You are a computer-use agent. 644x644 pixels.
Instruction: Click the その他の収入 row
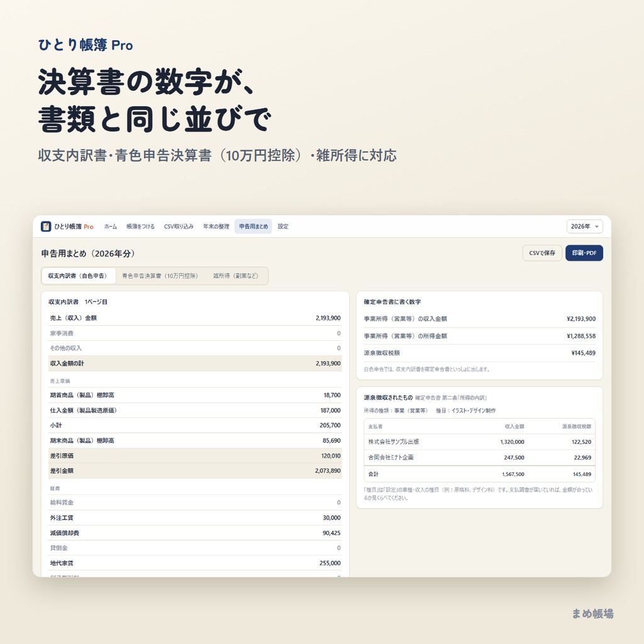(195, 348)
